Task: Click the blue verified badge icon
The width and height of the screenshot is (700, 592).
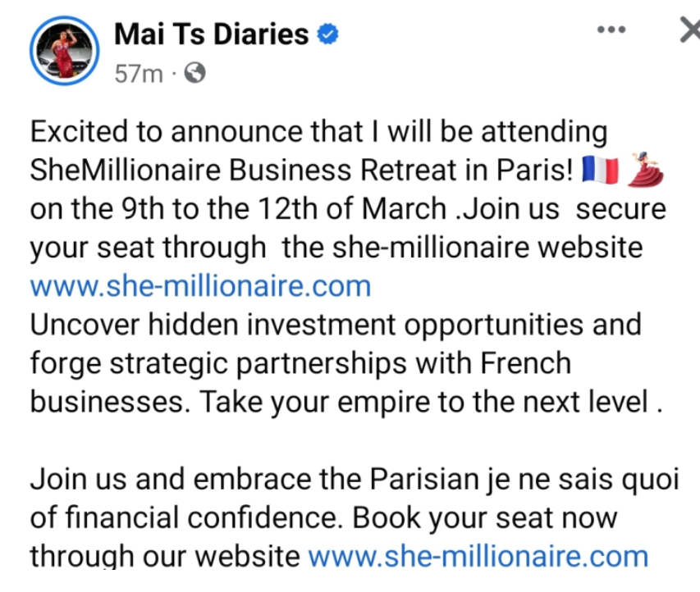Action: click(328, 34)
